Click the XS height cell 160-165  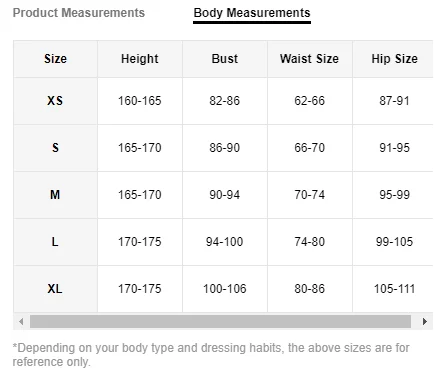pos(140,101)
